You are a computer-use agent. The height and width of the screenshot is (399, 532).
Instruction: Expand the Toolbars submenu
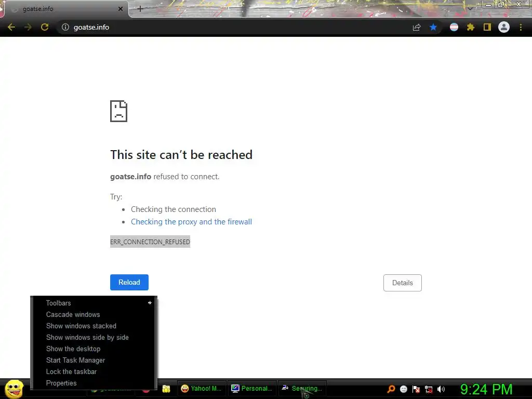[x=94, y=303]
